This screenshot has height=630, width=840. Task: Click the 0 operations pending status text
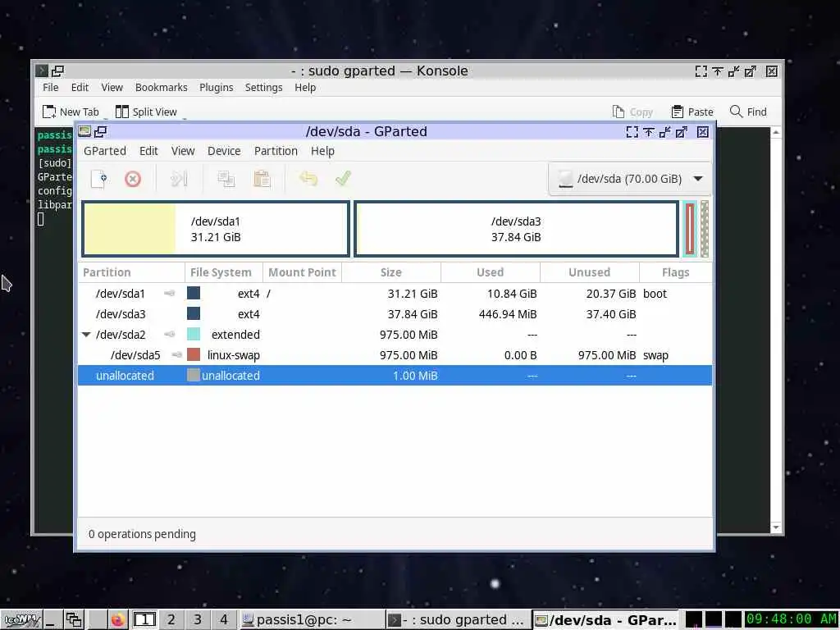pyautogui.click(x=142, y=534)
